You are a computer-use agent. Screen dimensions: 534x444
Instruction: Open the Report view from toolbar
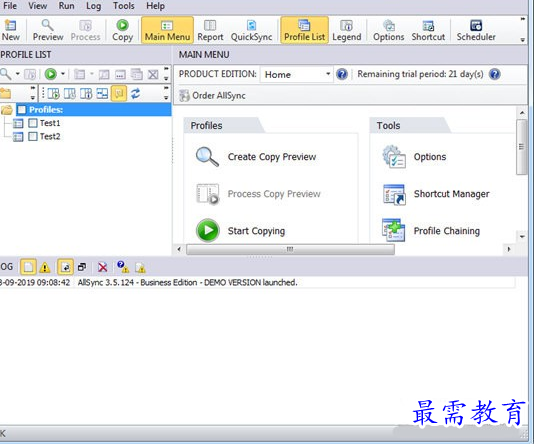tap(210, 30)
